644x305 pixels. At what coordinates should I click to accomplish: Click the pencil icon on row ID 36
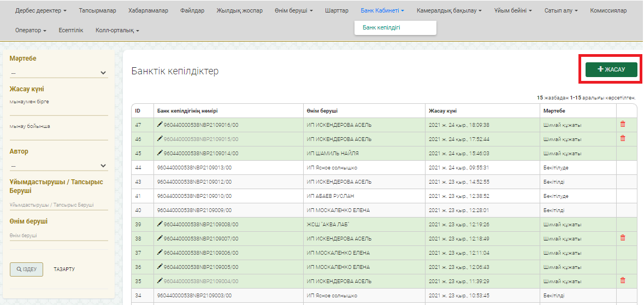160,267
